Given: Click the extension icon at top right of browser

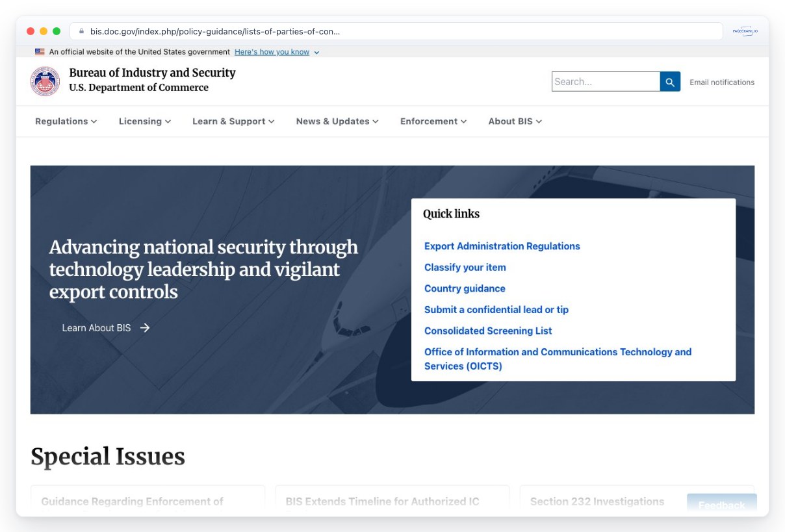Looking at the screenshot, I should (x=745, y=31).
